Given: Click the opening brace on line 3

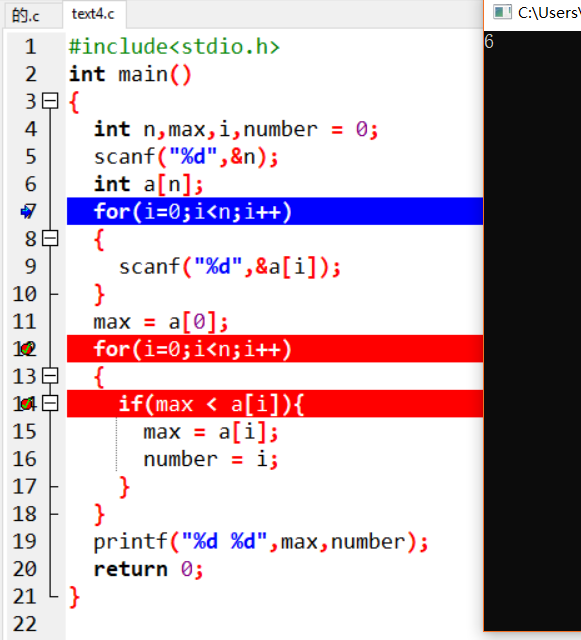Looking at the screenshot, I should pos(74,102).
